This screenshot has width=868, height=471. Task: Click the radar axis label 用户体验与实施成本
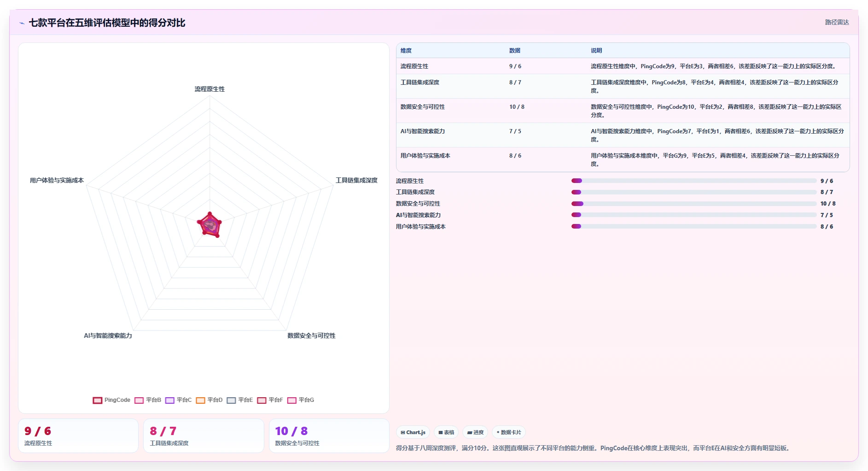tap(57, 180)
